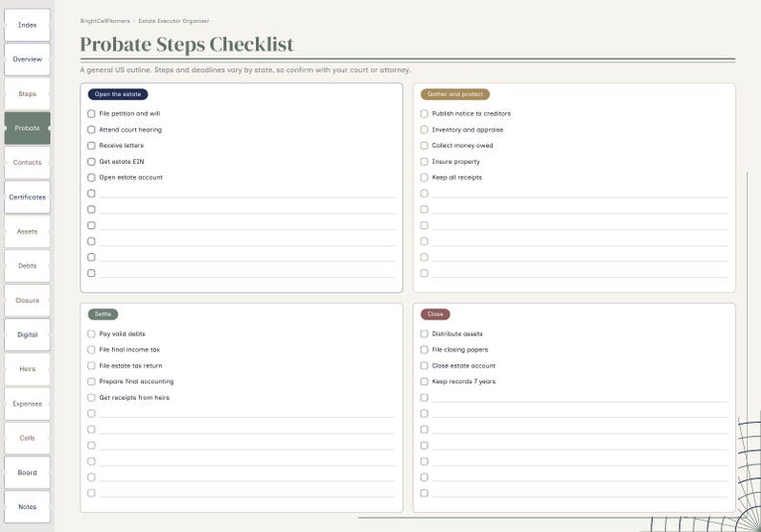Tick Keep all receipts checkbox
Image resolution: width=761 pixels, height=532 pixels.
[x=425, y=177]
